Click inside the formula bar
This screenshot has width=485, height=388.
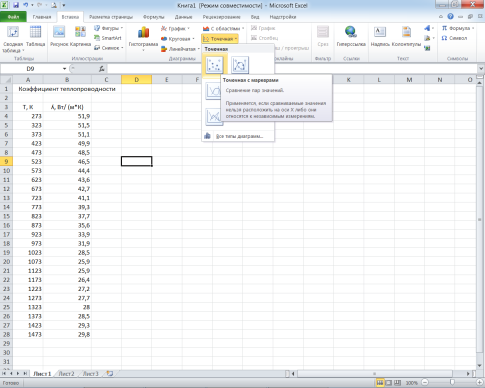[292, 69]
